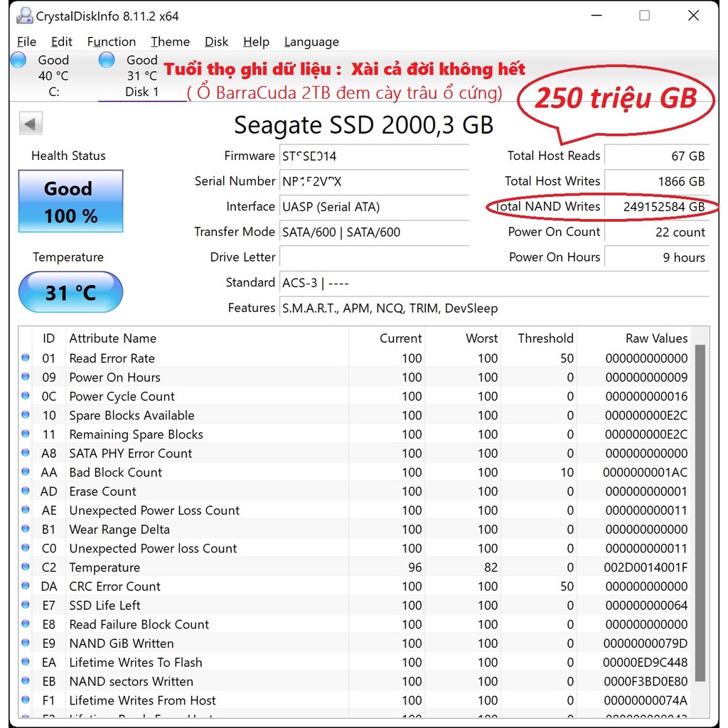Viewport: 728px width, 728px height.
Task: Click Power On Hours value 9 hours
Action: coord(657,257)
